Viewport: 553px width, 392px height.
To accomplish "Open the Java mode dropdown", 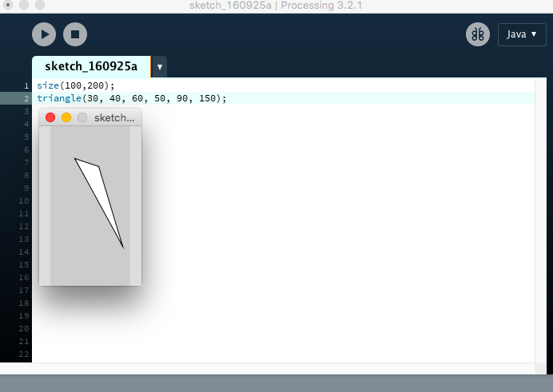I will (x=522, y=34).
